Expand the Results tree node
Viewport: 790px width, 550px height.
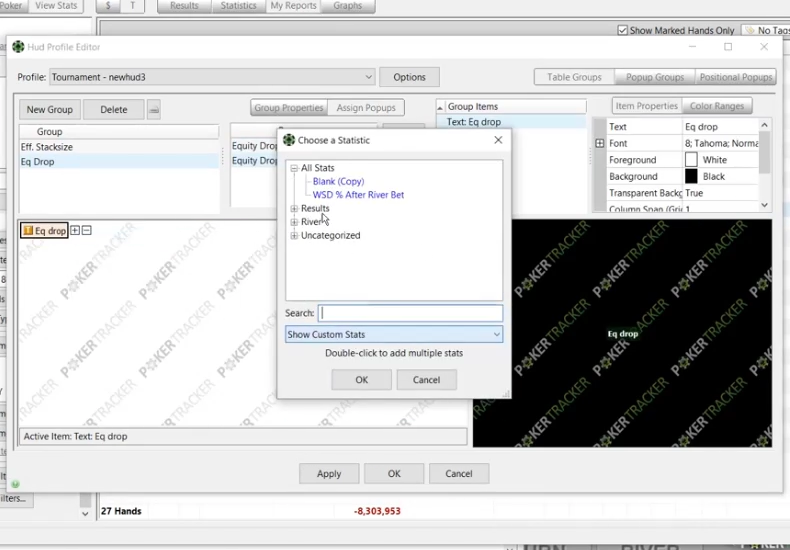[x=294, y=208]
